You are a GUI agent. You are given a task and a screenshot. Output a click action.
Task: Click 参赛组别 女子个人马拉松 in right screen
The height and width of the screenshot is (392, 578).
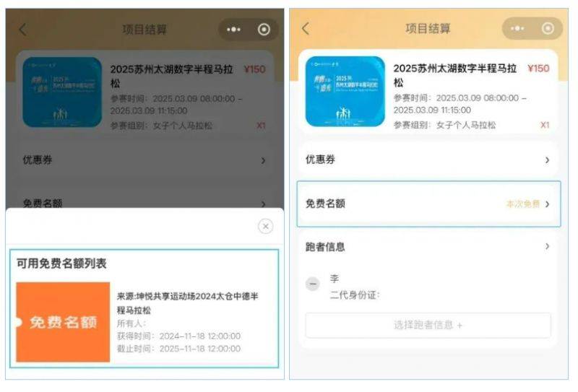pyautogui.click(x=444, y=126)
